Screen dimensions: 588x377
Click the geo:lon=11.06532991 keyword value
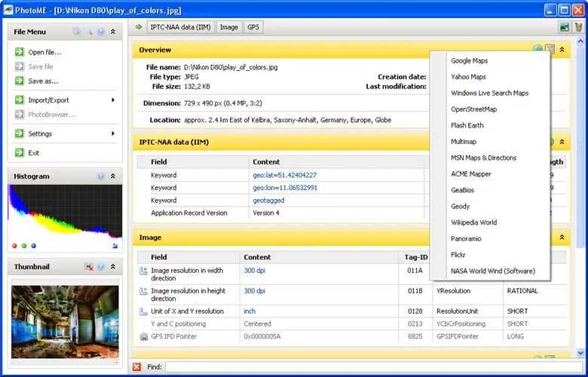285,188
